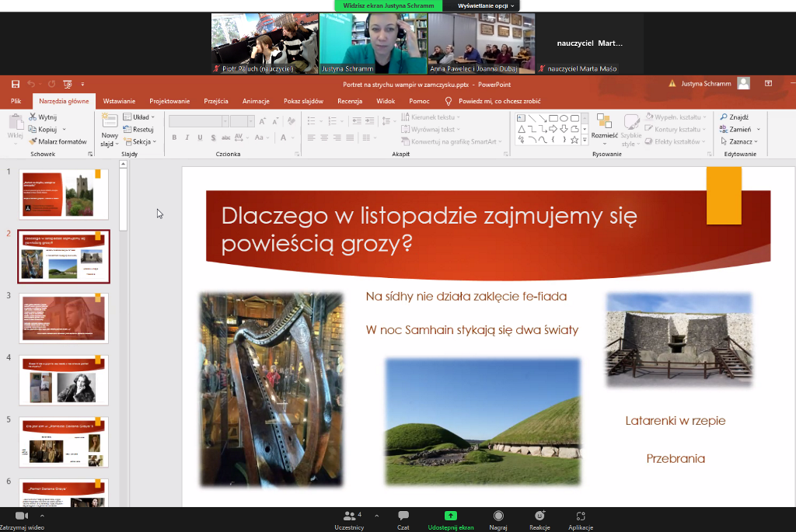Open the Układ layout dropdown
This screenshot has width=796, height=532.
[x=140, y=117]
